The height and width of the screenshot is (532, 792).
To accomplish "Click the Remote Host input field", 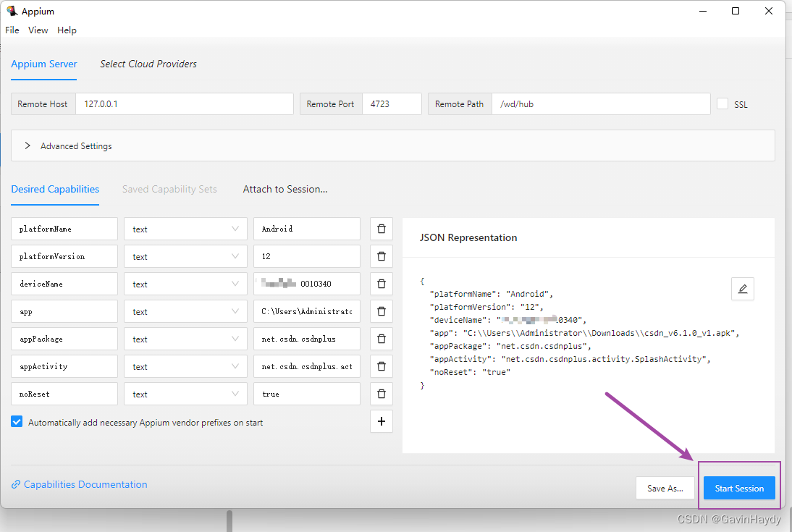I will tap(185, 104).
